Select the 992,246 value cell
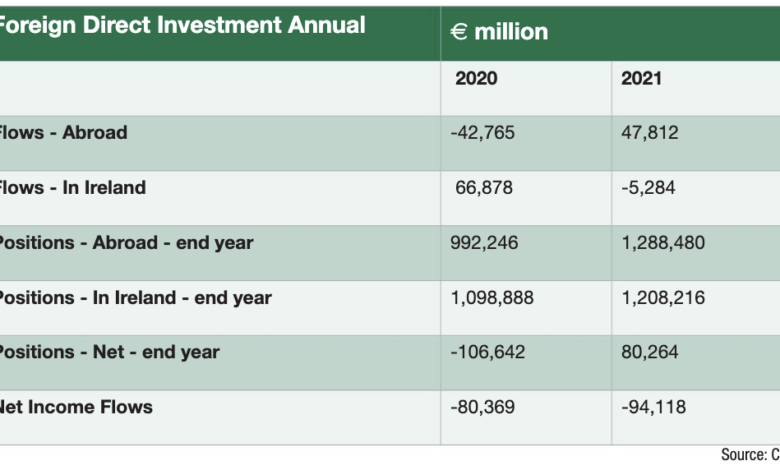The width and height of the screenshot is (780, 470). tap(487, 242)
